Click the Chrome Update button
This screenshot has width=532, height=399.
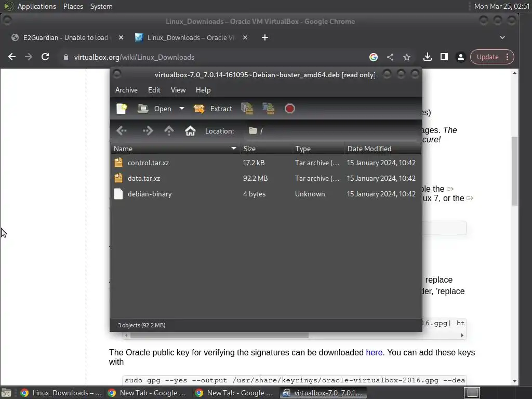click(488, 57)
